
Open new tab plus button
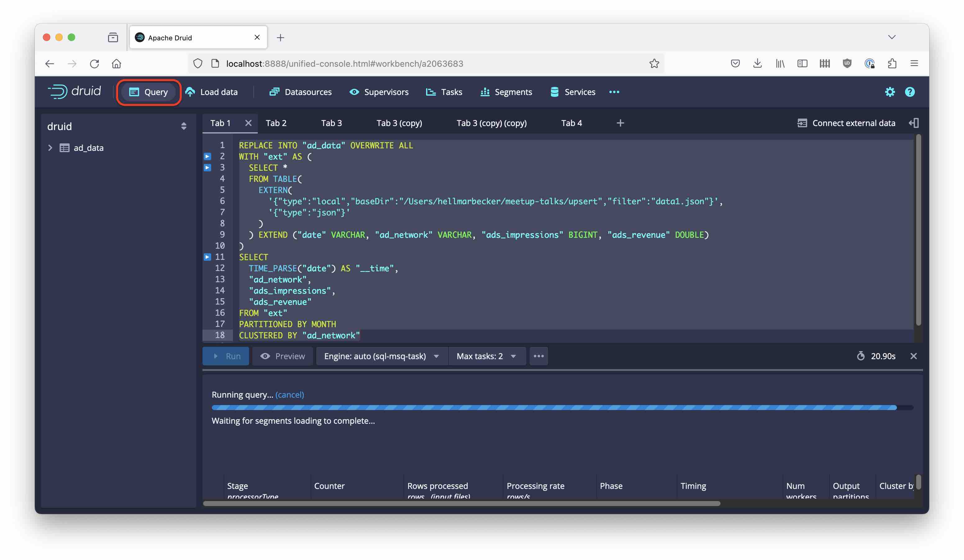tap(619, 123)
